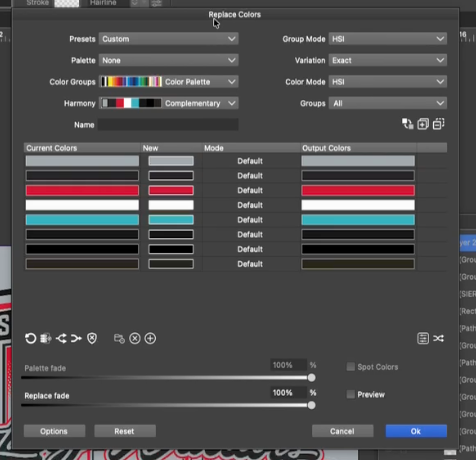Expand the Harmony Complementary dropdown

pos(168,103)
